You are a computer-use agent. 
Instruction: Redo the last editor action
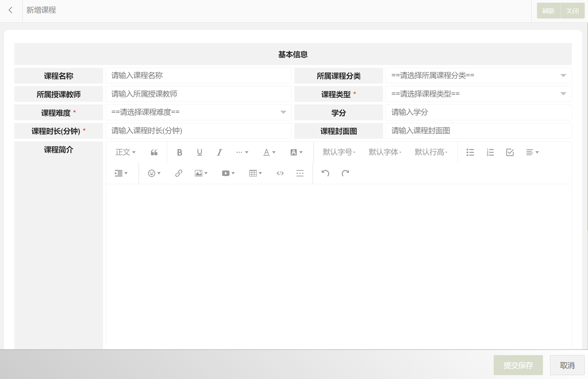[x=345, y=173]
